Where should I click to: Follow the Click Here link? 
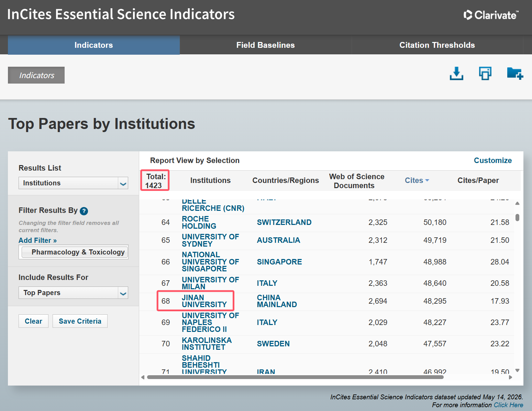(x=508, y=405)
